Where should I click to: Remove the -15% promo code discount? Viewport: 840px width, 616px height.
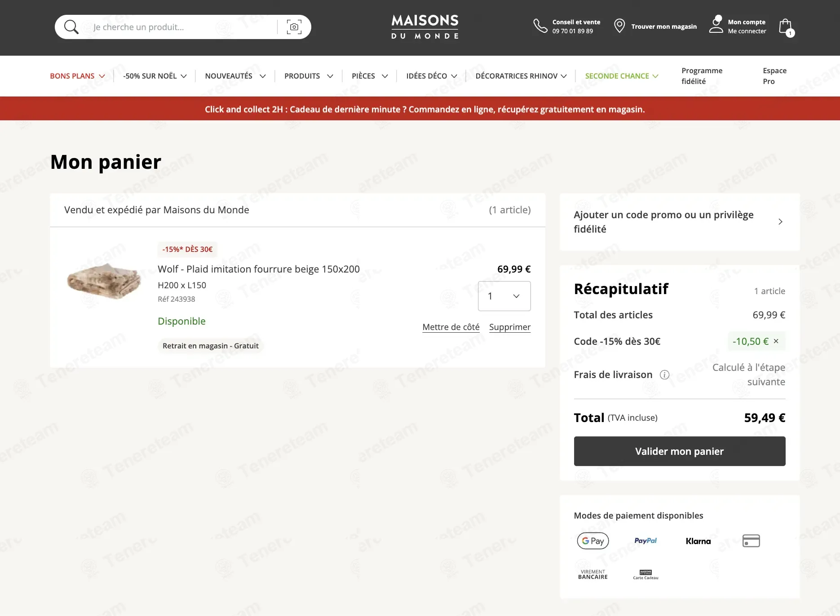click(776, 341)
